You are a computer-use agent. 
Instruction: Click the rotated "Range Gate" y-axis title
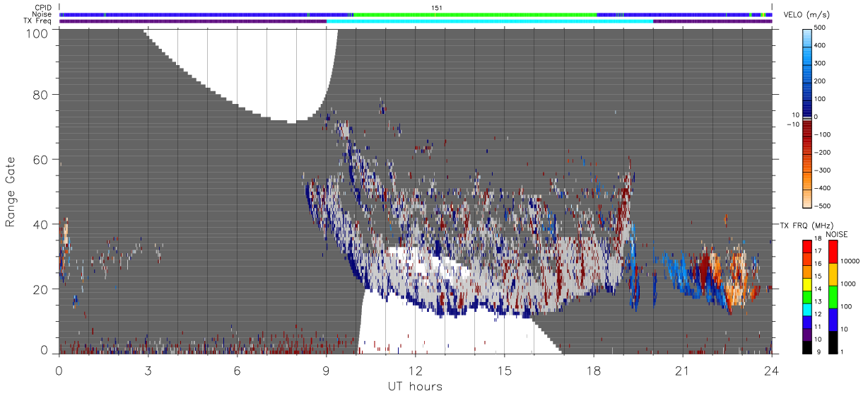click(11, 191)
